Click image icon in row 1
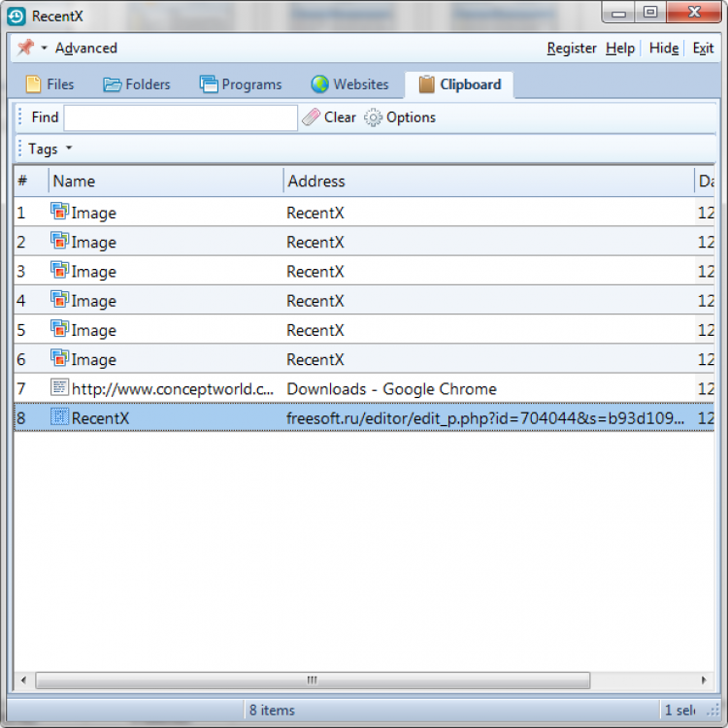728x728 pixels. pos(59,212)
